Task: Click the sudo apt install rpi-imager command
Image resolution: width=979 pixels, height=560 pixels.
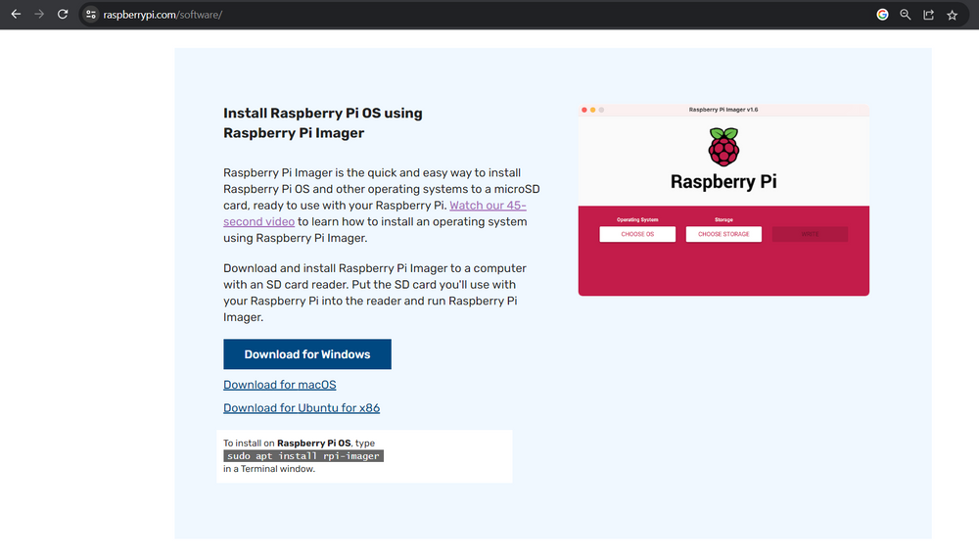Action: coord(303,456)
